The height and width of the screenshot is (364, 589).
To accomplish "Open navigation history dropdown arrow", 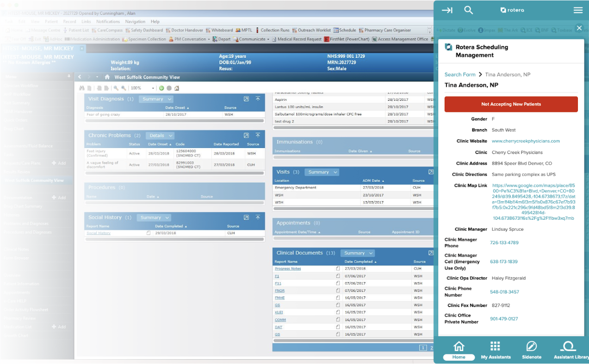I will tap(97, 77).
